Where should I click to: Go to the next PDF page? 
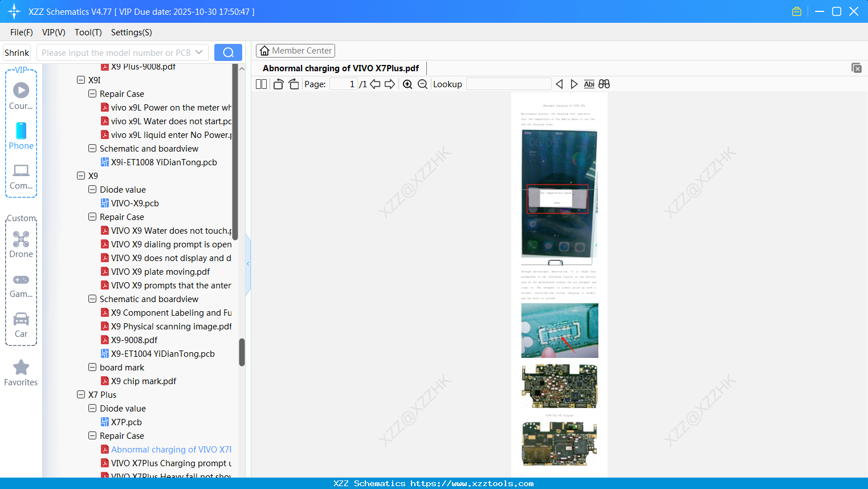click(390, 84)
